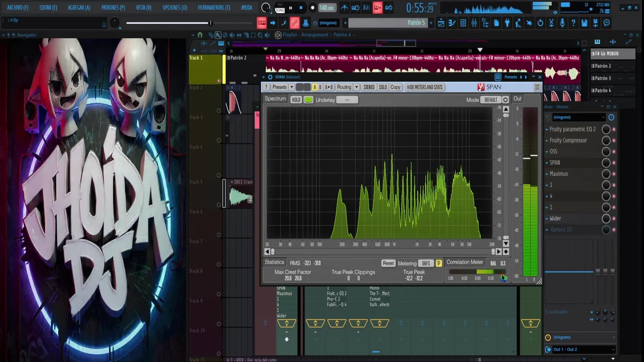Adjust the Maximus mix level knob
Viewport: 644px width, 362px height.
coord(606,174)
